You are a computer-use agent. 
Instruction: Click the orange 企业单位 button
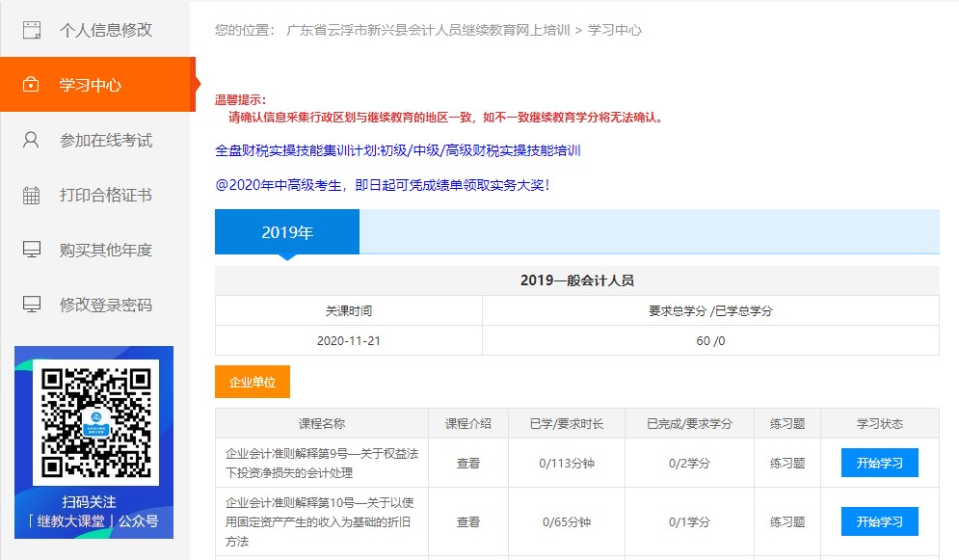click(252, 382)
